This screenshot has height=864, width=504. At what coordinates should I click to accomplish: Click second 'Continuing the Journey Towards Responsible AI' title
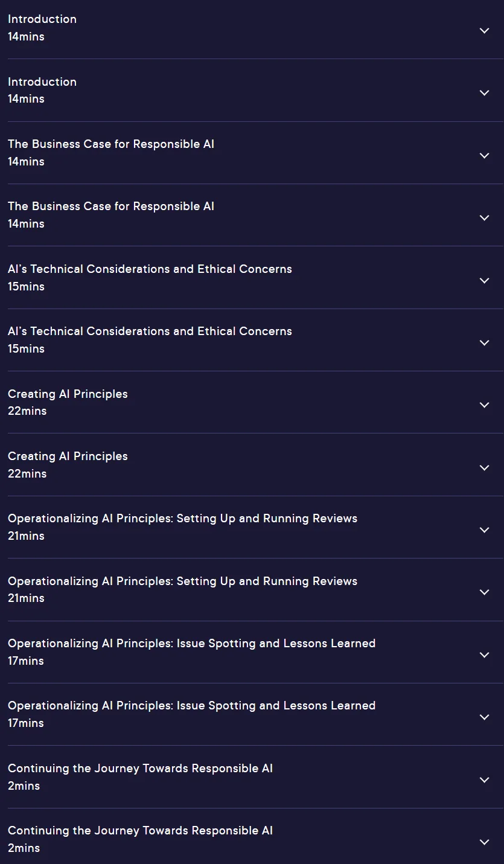point(141,831)
